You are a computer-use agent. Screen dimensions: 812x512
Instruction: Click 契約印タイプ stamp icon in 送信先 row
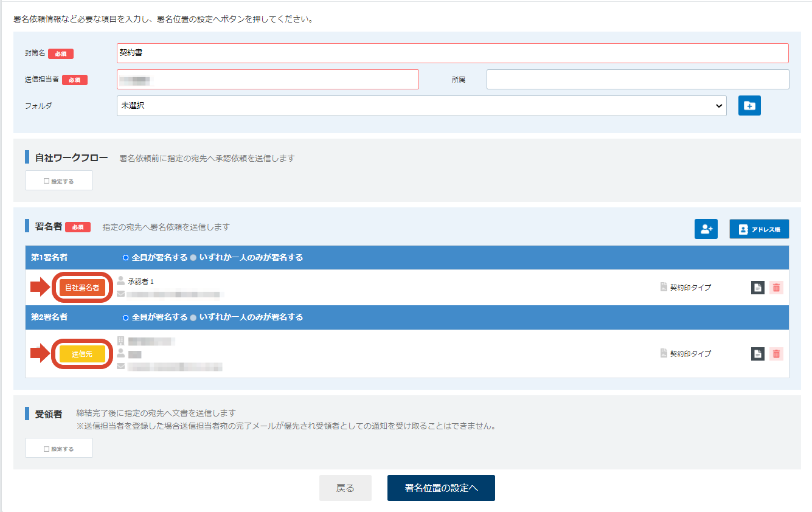tap(664, 353)
